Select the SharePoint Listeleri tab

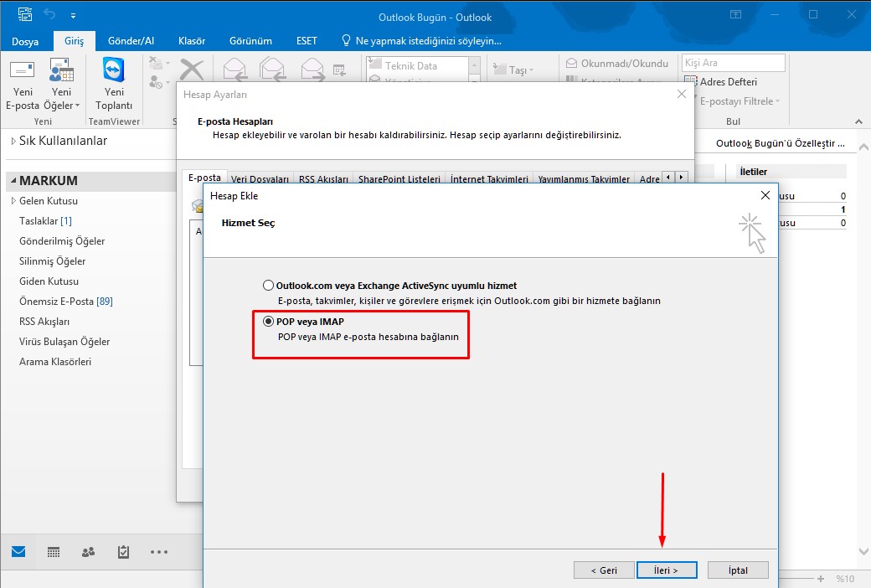pos(399,178)
